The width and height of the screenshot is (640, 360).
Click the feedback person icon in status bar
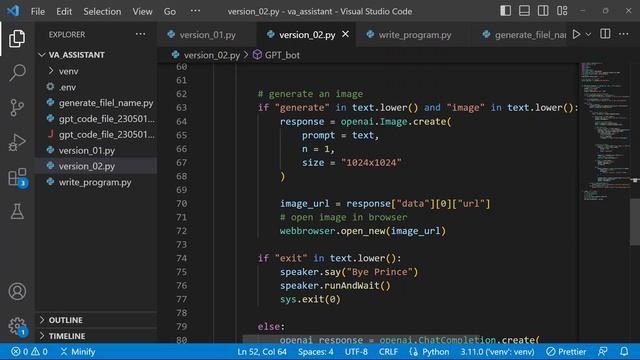coord(602,351)
